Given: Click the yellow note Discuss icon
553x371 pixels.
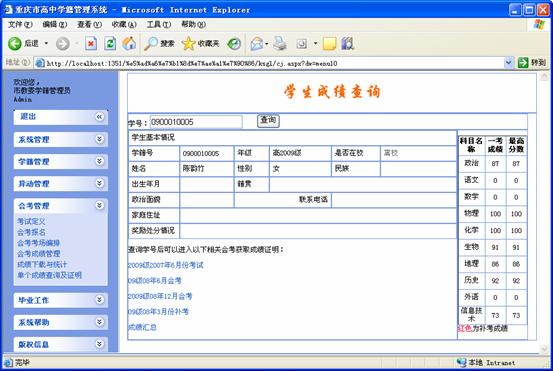Looking at the screenshot, I should (329, 44).
